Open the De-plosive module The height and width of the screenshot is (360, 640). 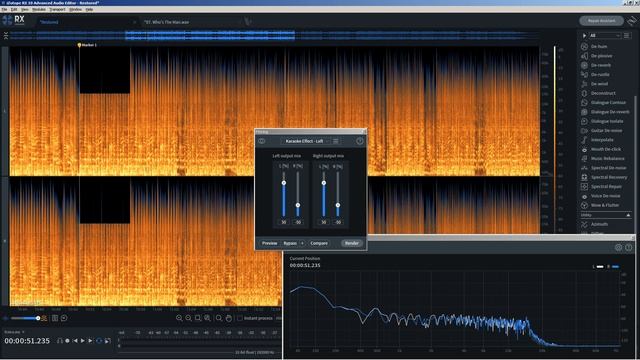(601, 56)
